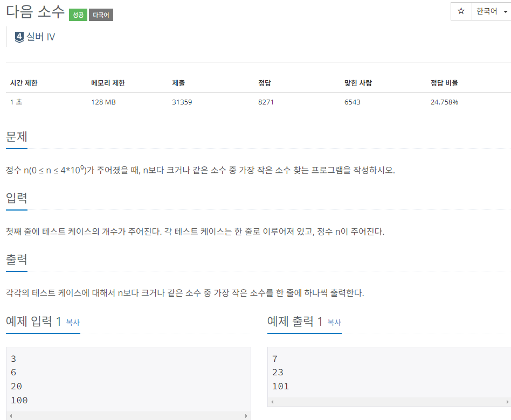The width and height of the screenshot is (511, 420).
Task: Click the 24.758% ratio value
Action: 444,102
